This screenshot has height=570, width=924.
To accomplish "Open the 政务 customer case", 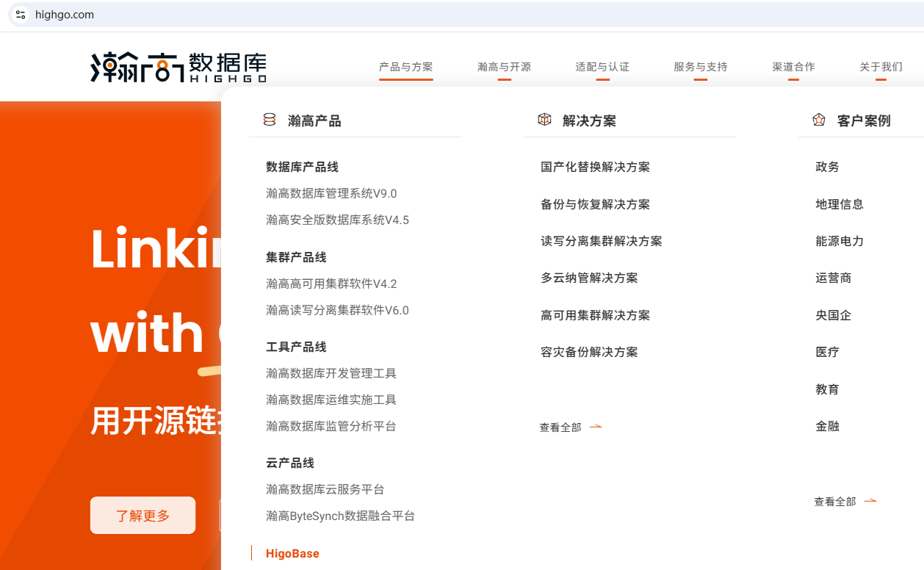I will tap(828, 167).
